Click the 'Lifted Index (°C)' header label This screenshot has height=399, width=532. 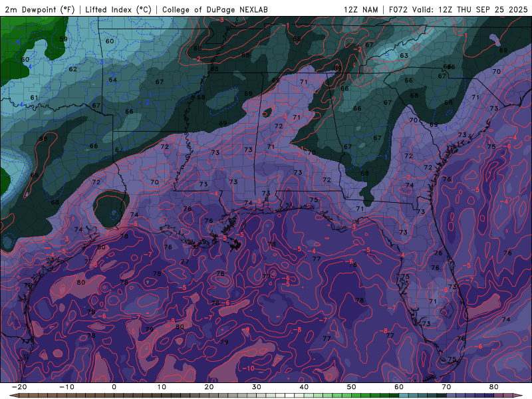(118, 9)
